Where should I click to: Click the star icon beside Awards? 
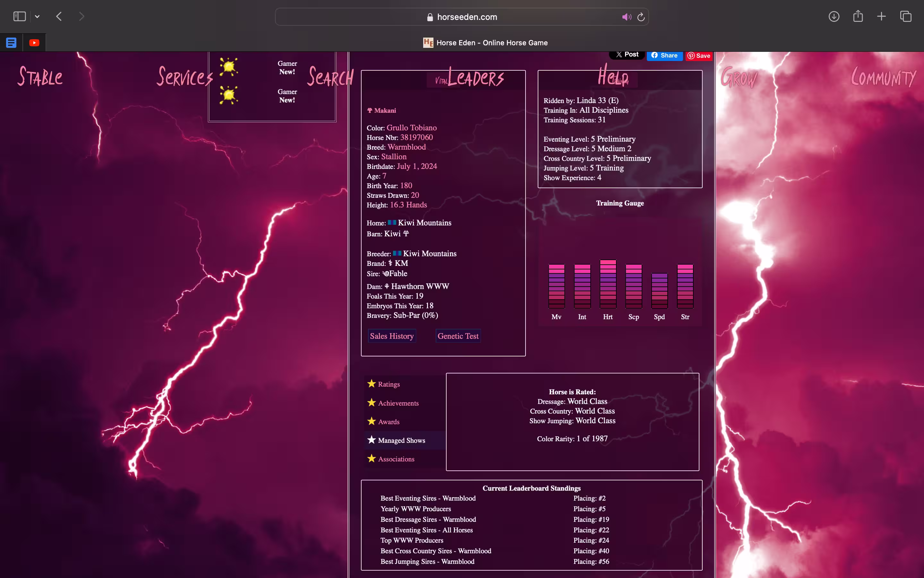tap(372, 421)
